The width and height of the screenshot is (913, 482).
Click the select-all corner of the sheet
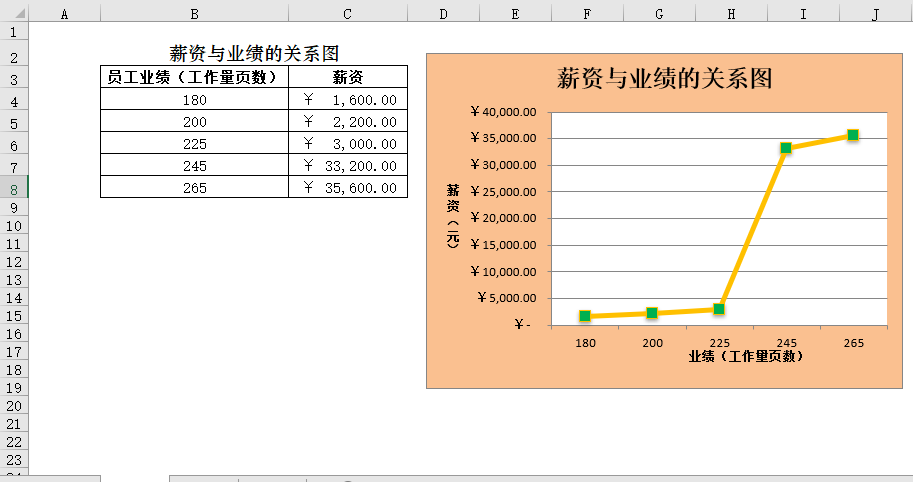tap(14, 13)
